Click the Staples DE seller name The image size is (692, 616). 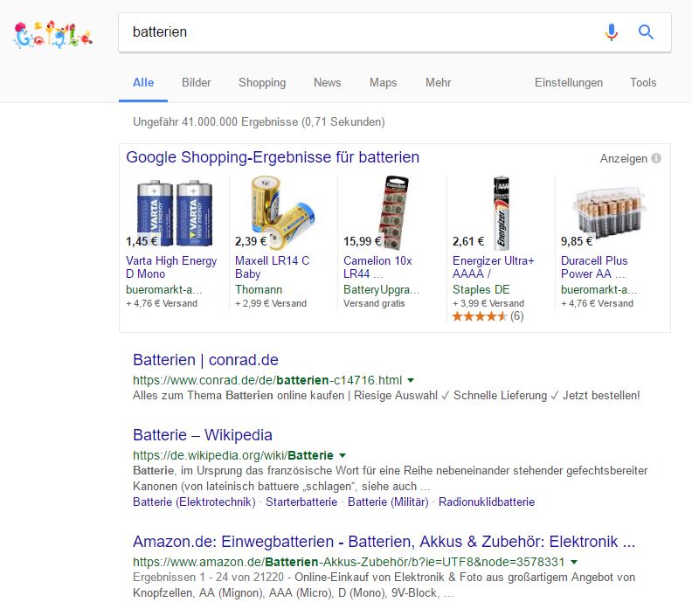point(481,289)
